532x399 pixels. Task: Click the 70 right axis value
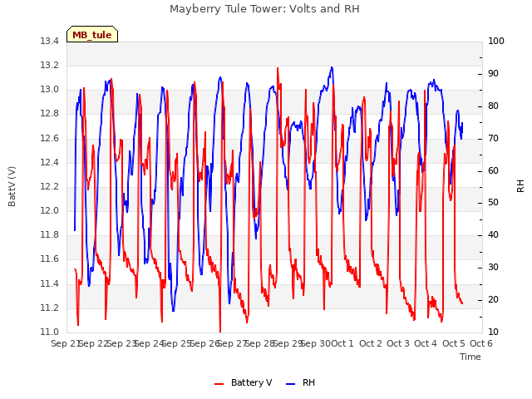click(x=493, y=139)
